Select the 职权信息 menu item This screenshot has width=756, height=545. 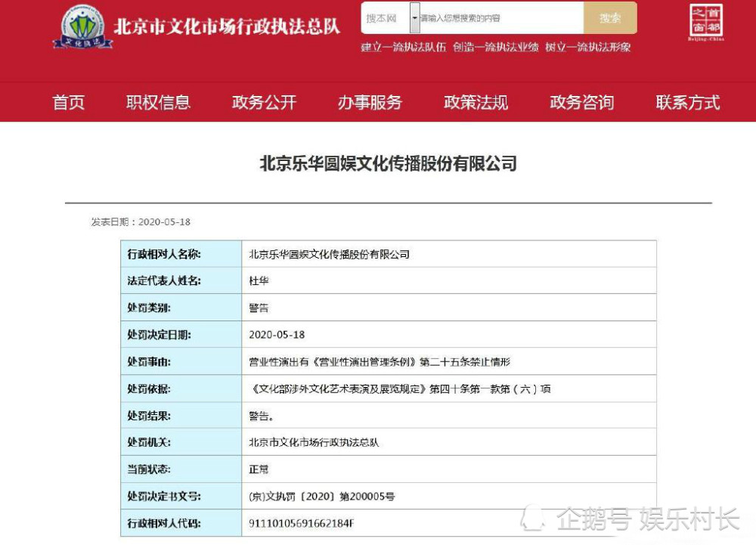click(x=157, y=104)
